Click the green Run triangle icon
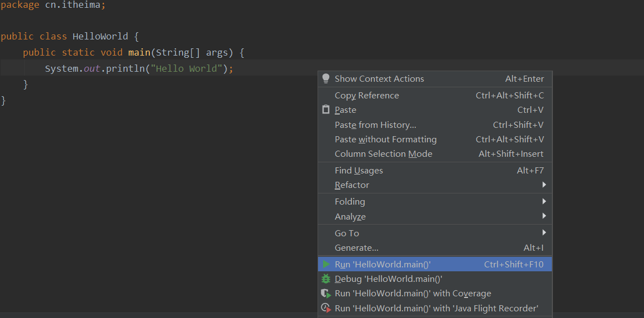The height and width of the screenshot is (318, 644). click(326, 264)
